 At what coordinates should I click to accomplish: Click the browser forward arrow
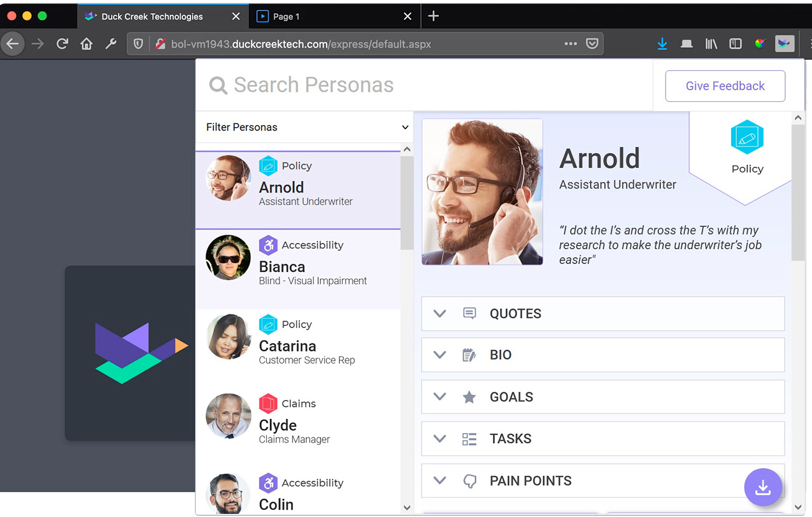(37, 44)
